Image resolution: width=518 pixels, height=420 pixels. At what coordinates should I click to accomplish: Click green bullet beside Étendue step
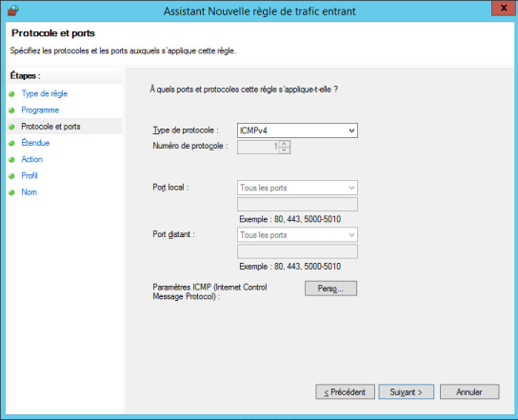coord(11,143)
